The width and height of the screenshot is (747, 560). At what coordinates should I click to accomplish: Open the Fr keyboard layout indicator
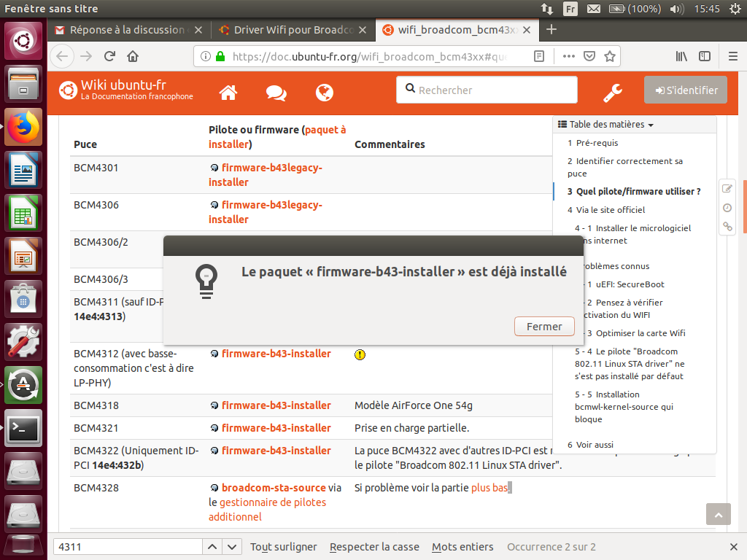tap(570, 9)
